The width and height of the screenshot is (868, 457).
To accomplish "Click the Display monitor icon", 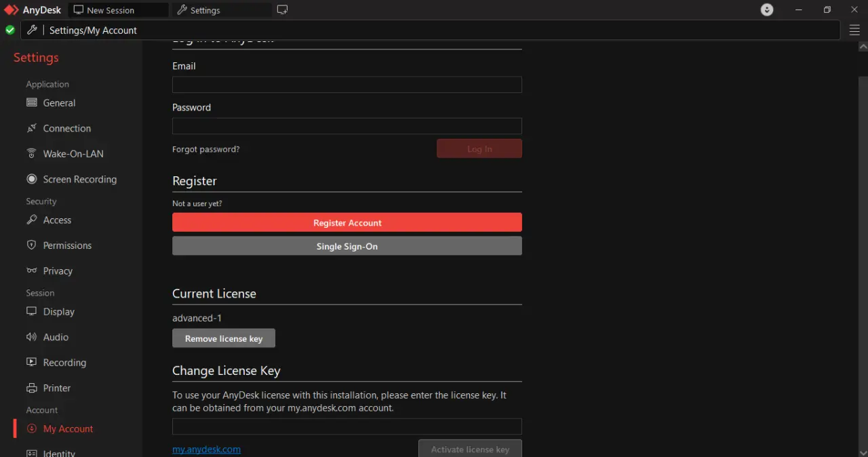I will click(31, 311).
